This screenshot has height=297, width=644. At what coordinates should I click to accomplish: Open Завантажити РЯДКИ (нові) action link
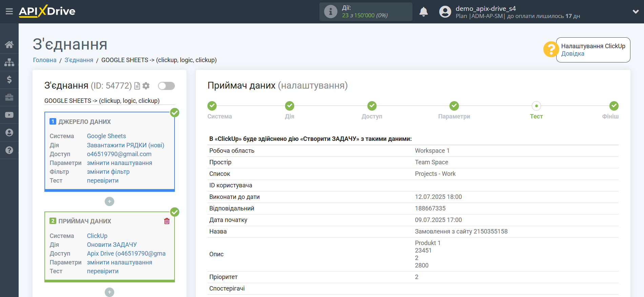point(125,145)
